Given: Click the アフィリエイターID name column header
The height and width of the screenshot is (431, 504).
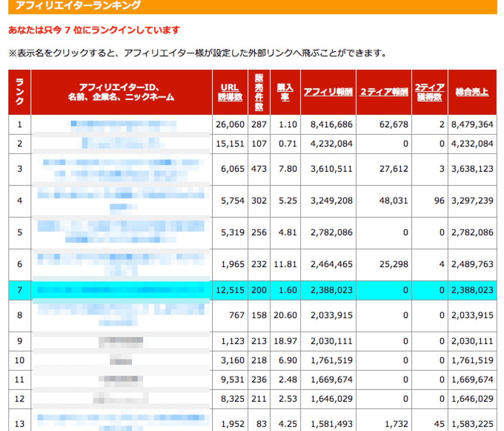Looking at the screenshot, I should 121,92.
